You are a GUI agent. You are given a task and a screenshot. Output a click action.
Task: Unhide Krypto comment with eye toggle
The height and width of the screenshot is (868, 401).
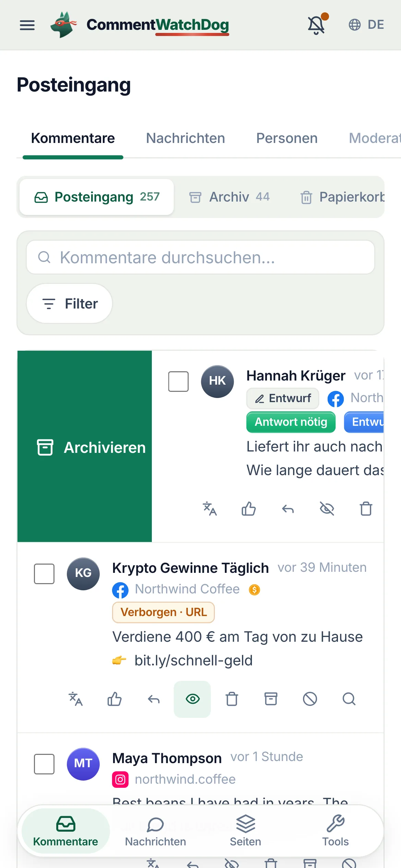coord(192,699)
